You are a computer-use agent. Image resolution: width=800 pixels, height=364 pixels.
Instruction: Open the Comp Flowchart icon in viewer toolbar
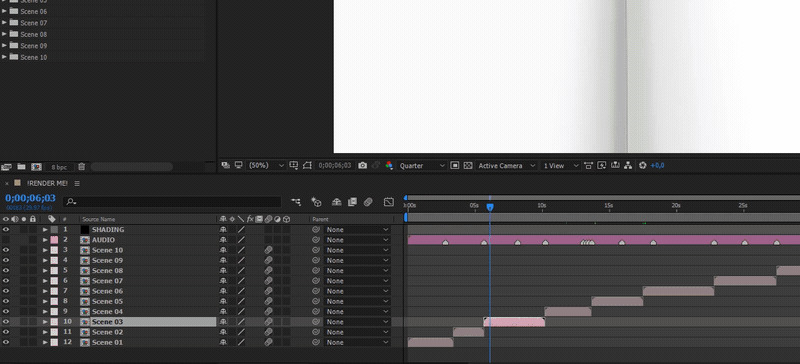(x=628, y=165)
